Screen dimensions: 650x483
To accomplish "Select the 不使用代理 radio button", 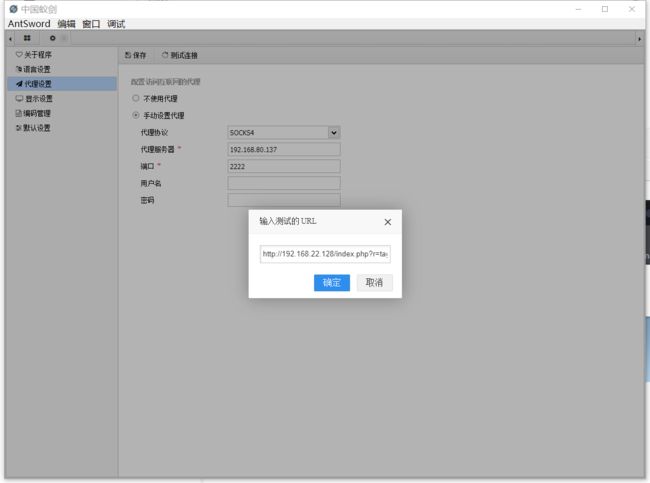I will pyautogui.click(x=136, y=98).
